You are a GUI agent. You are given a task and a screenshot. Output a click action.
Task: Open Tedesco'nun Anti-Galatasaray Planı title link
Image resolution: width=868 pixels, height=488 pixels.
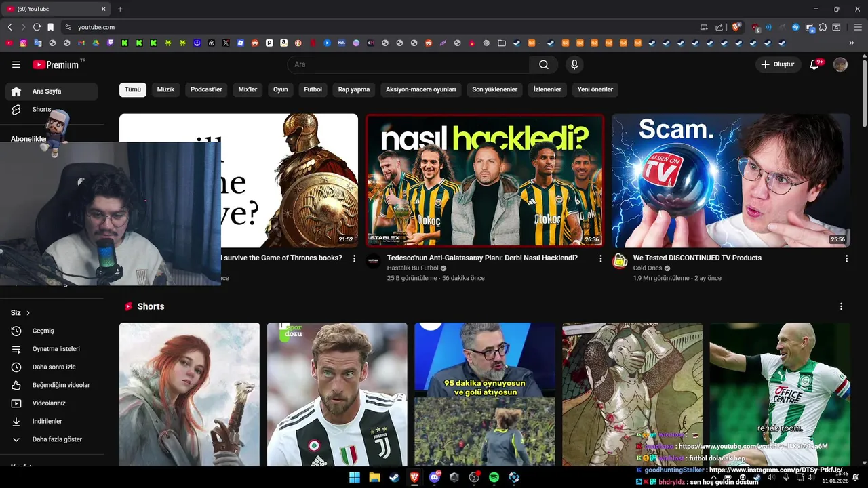pyautogui.click(x=482, y=258)
